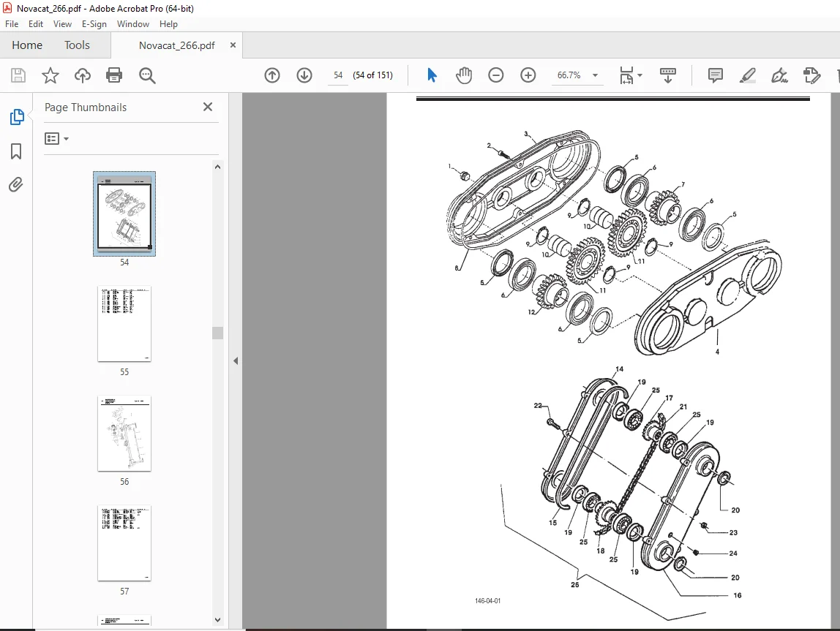Select the page 57 thumbnail
Viewport: 840px width, 631px height.
124,543
